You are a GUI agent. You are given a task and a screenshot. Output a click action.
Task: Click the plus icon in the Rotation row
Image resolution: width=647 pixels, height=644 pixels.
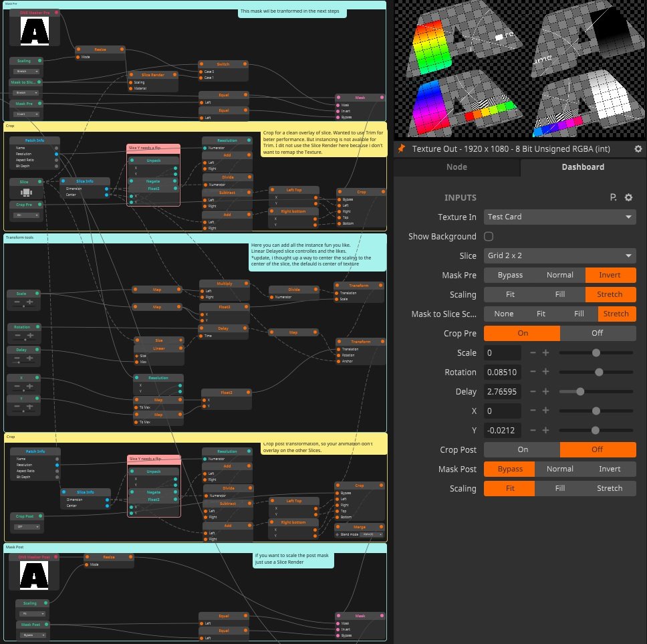point(545,372)
